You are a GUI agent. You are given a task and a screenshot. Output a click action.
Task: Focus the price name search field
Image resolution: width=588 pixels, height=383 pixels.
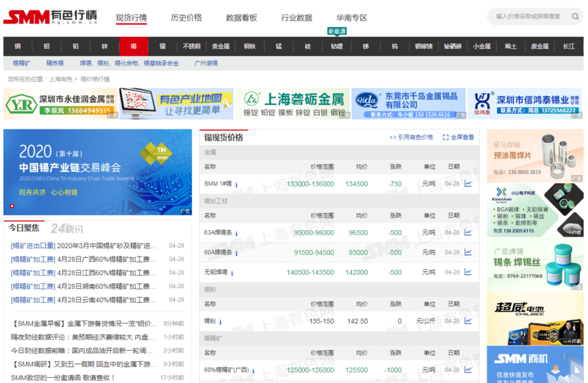pos(528,16)
